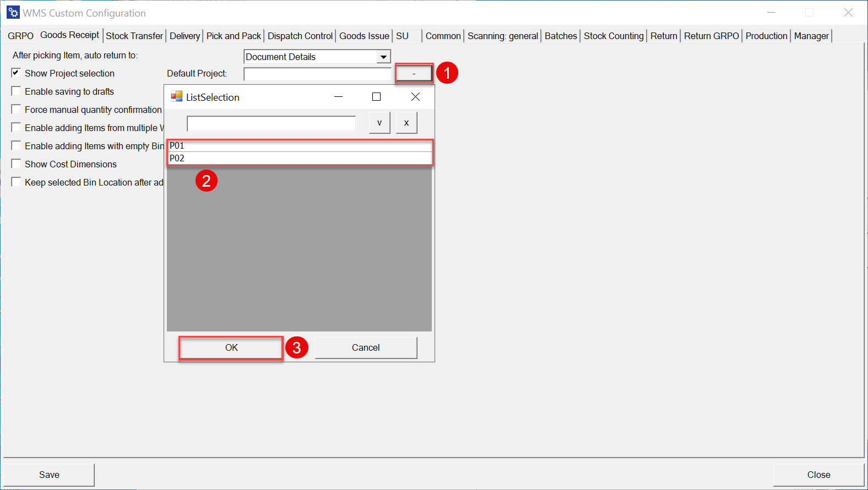
Task: Open Scanning: general tab
Action: [503, 36]
